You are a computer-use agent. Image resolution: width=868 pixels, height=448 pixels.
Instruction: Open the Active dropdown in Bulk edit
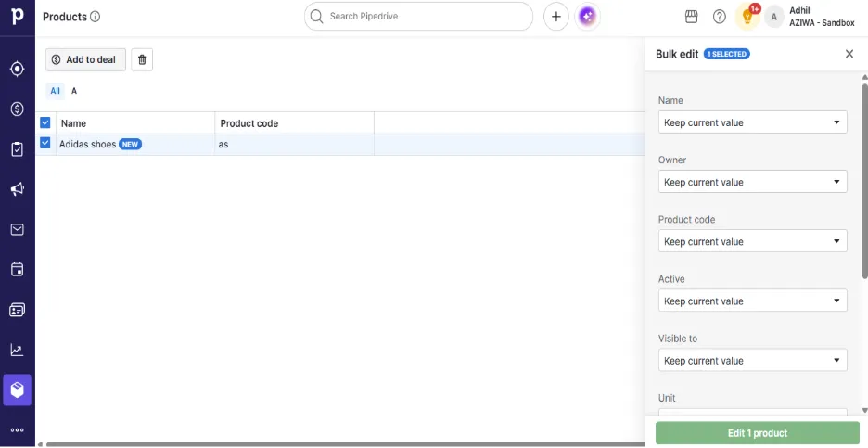752,301
